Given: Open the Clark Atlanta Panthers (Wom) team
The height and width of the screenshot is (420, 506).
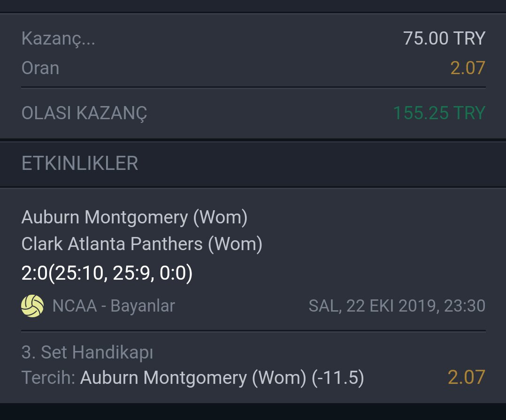Looking at the screenshot, I should click(142, 244).
